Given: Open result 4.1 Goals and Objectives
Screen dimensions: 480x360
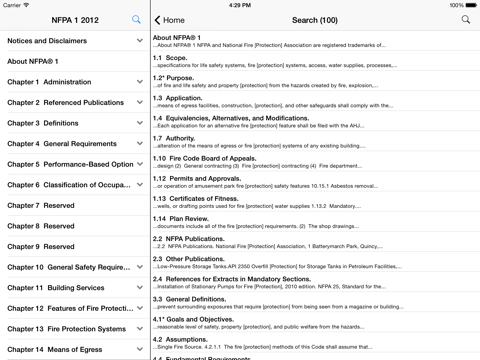Looking at the screenshot, I should point(315,323).
